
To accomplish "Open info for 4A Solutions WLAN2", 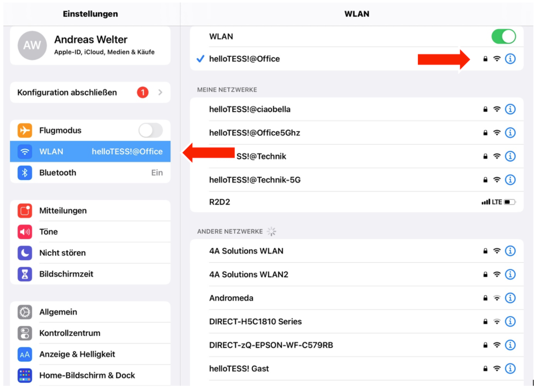I will 510,274.
